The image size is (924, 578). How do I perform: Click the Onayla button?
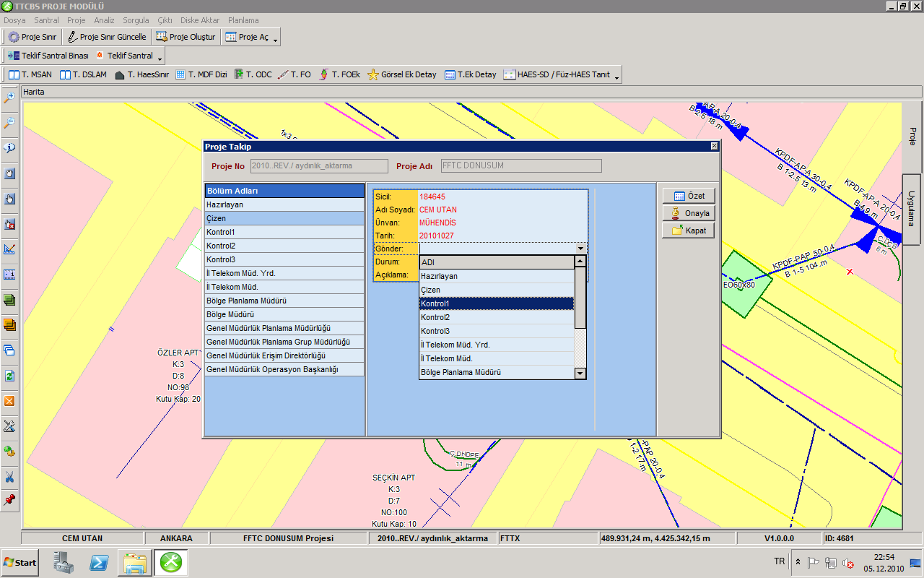pos(689,213)
